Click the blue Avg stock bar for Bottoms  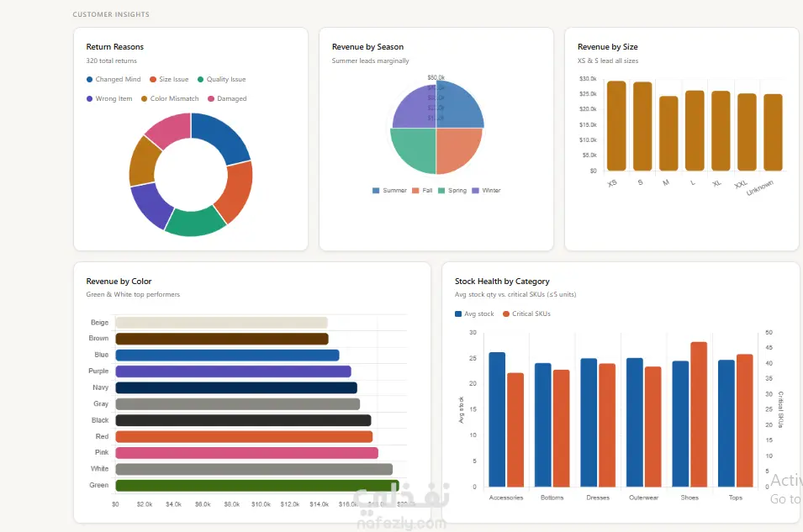click(x=543, y=425)
